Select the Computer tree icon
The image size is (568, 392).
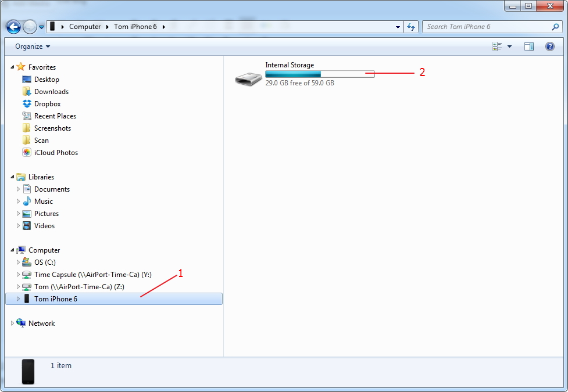point(21,250)
